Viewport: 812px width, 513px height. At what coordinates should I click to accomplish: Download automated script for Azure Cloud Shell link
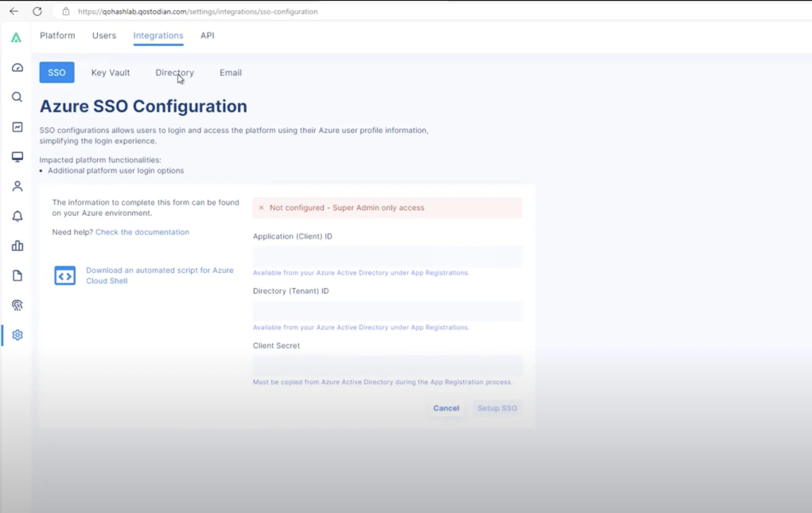click(159, 276)
